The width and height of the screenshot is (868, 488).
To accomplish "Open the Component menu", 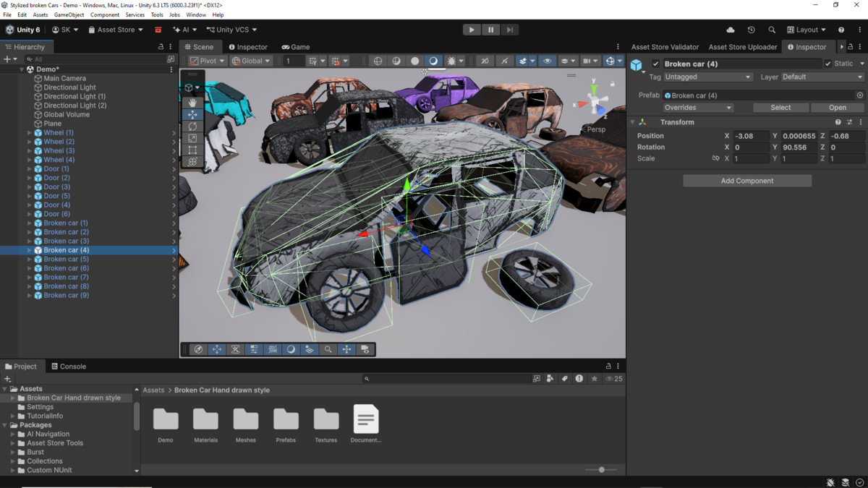I will click(105, 14).
